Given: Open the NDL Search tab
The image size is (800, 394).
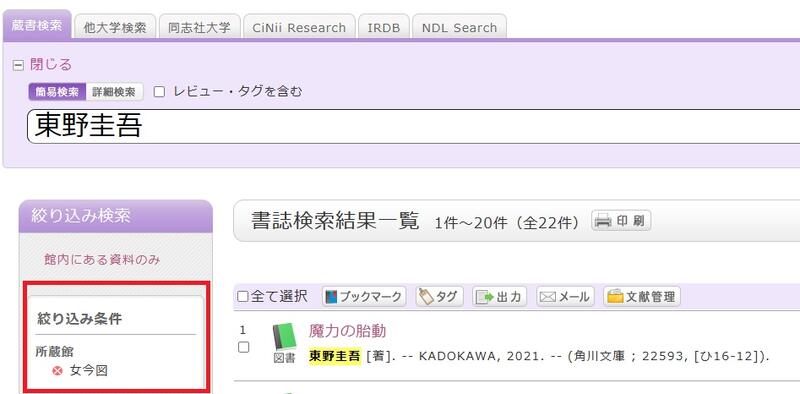Looking at the screenshot, I should [459, 28].
